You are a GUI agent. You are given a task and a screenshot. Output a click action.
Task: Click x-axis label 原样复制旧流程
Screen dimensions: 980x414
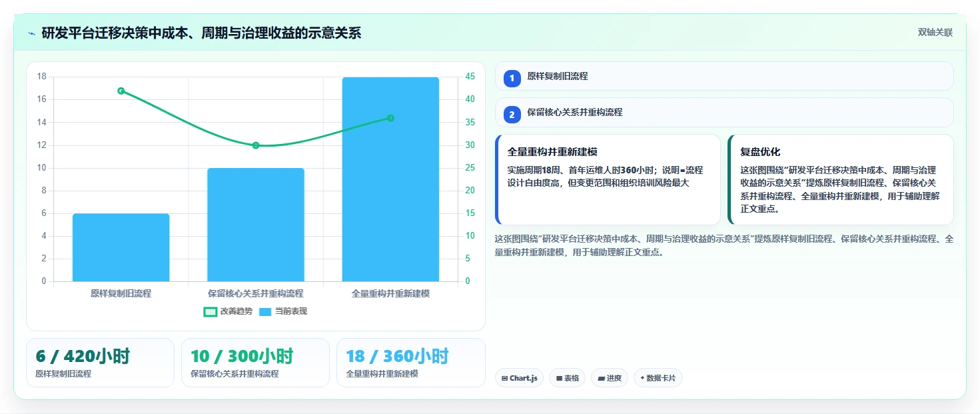click(121, 293)
